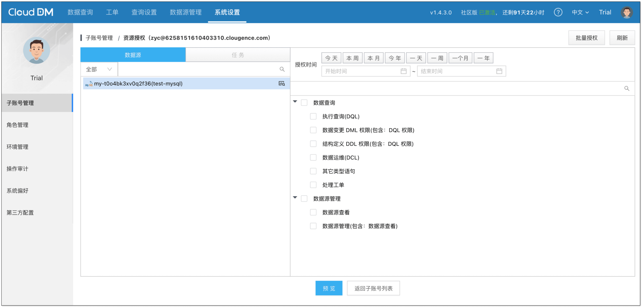The image size is (644, 308).
Task: Click the Cloud DM logo
Action: coord(31,12)
